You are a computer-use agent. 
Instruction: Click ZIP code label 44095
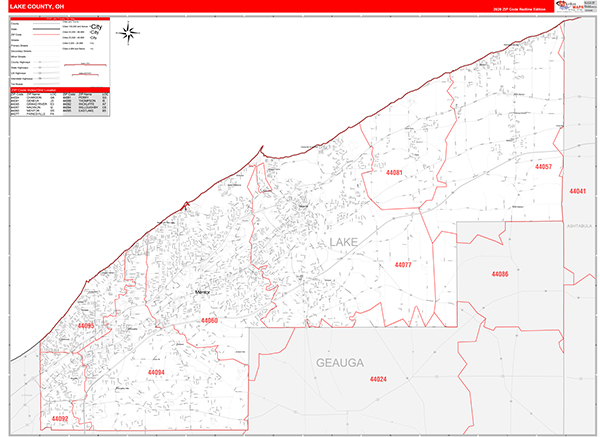[x=86, y=326]
